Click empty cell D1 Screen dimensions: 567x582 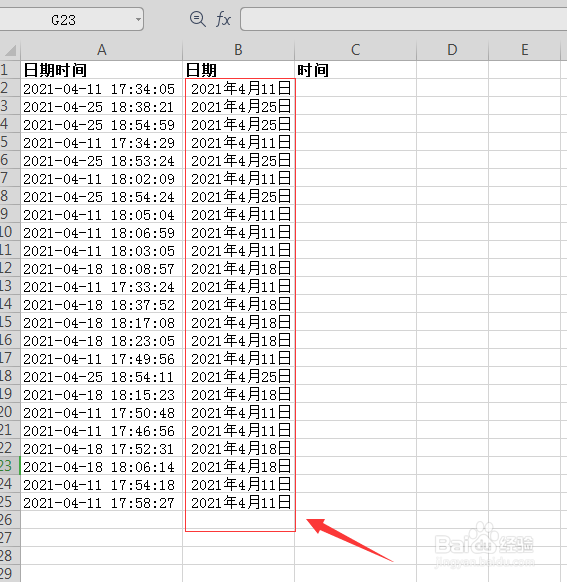(x=452, y=70)
